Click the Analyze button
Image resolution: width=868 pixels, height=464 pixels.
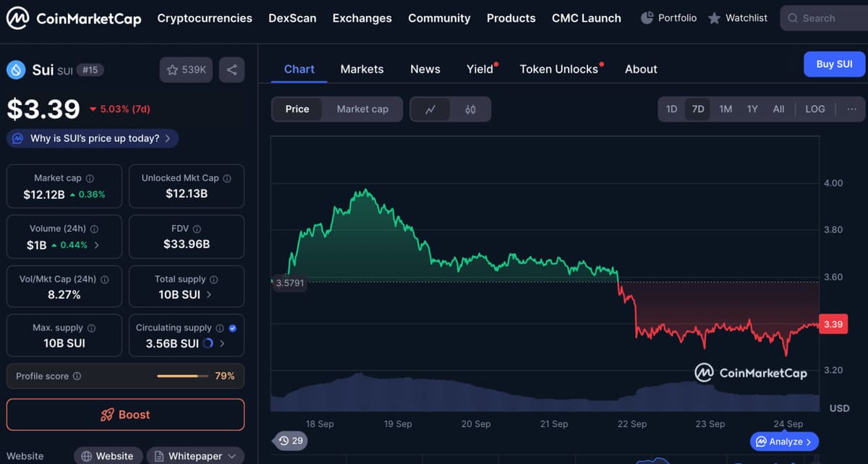point(785,442)
